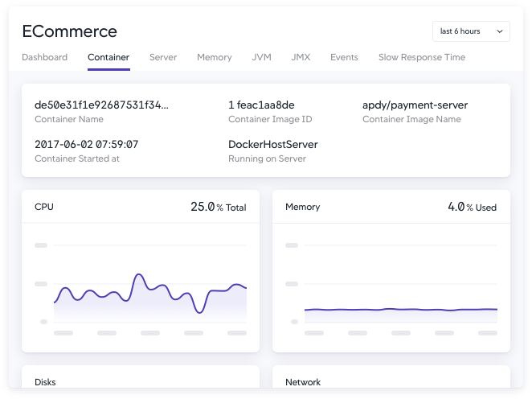Image resolution: width=532 pixels, height=399 pixels.
Task: Click the DockerHostServer server name
Action: [273, 145]
